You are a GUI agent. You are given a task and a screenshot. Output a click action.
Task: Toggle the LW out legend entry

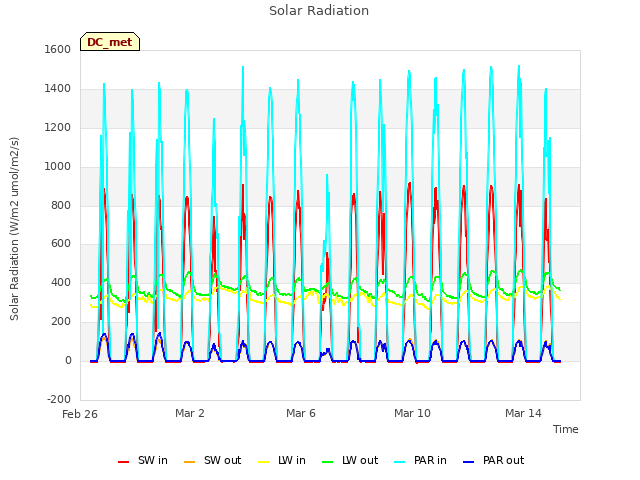(350, 460)
